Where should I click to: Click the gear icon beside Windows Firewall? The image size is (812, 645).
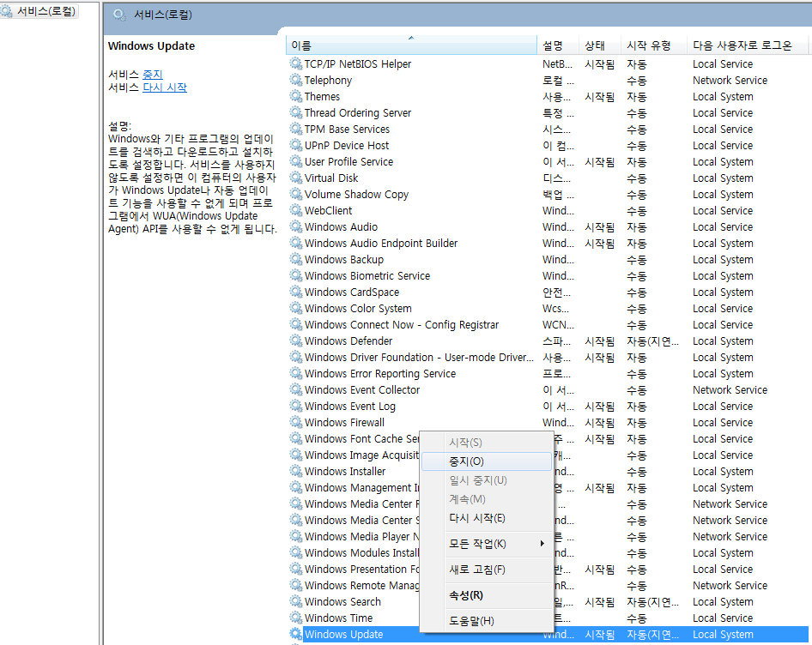(x=295, y=422)
